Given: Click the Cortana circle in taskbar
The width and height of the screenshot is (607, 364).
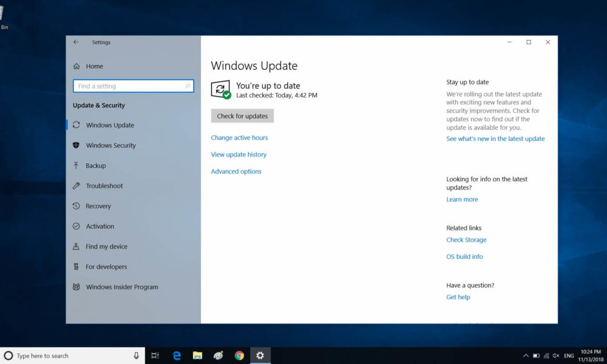Looking at the screenshot, I should point(8,356).
